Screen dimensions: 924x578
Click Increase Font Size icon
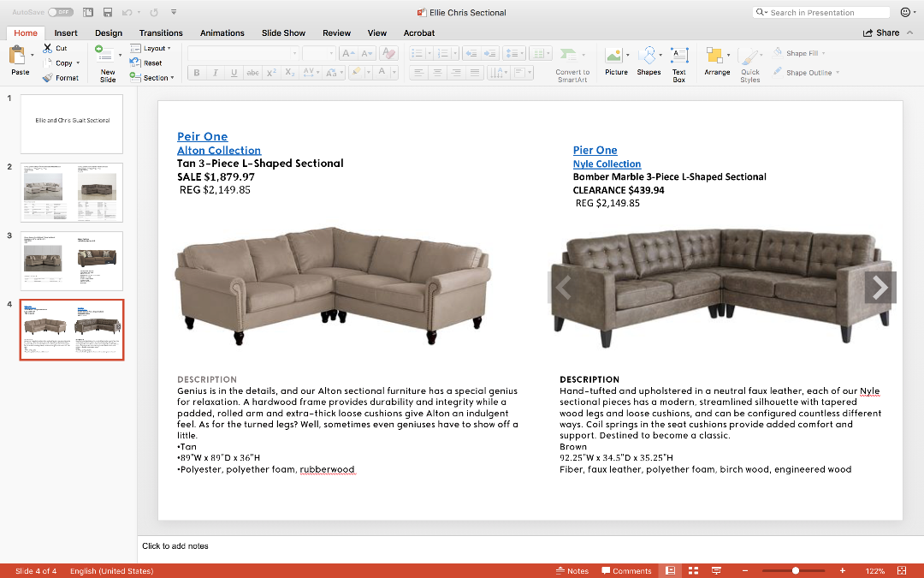click(x=349, y=53)
